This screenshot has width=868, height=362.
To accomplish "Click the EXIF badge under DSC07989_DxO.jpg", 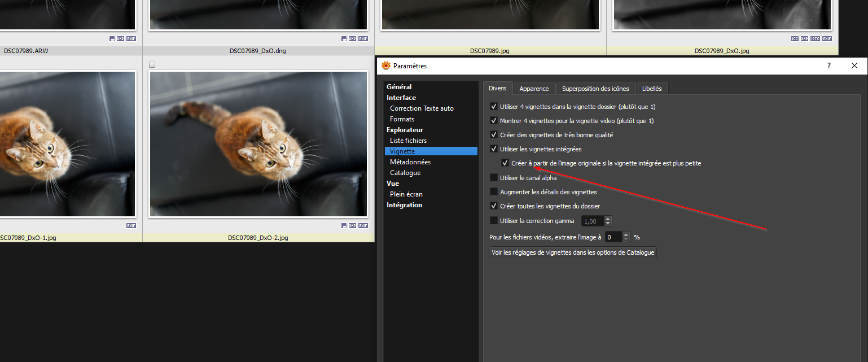I will tap(827, 39).
